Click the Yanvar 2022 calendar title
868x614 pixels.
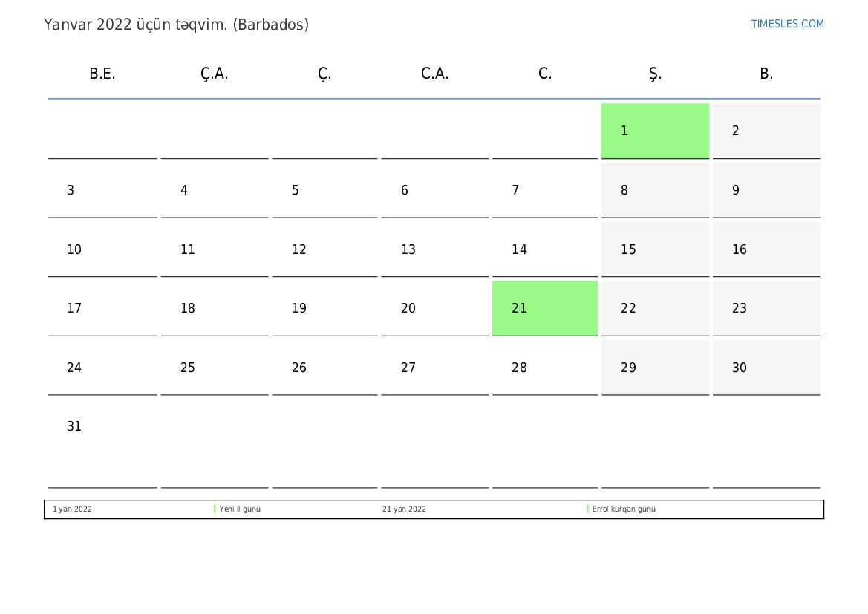(176, 25)
